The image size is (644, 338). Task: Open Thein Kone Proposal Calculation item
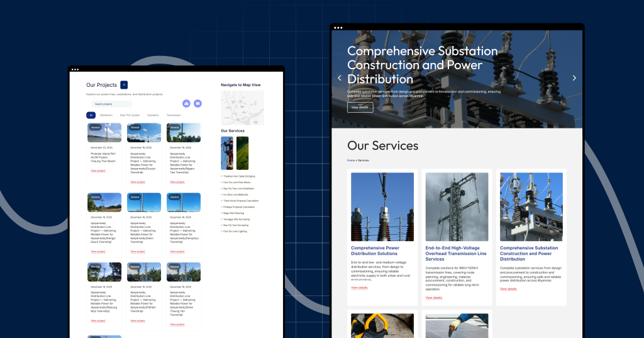(x=241, y=201)
